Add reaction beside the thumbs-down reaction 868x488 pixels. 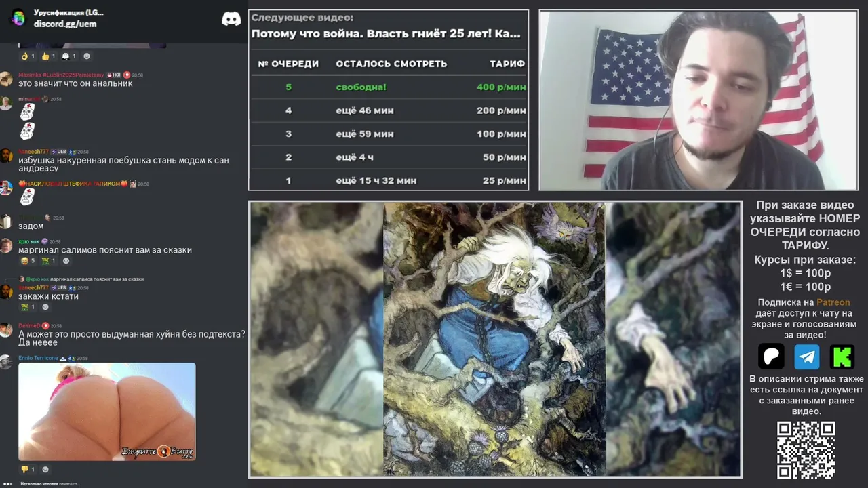45,469
